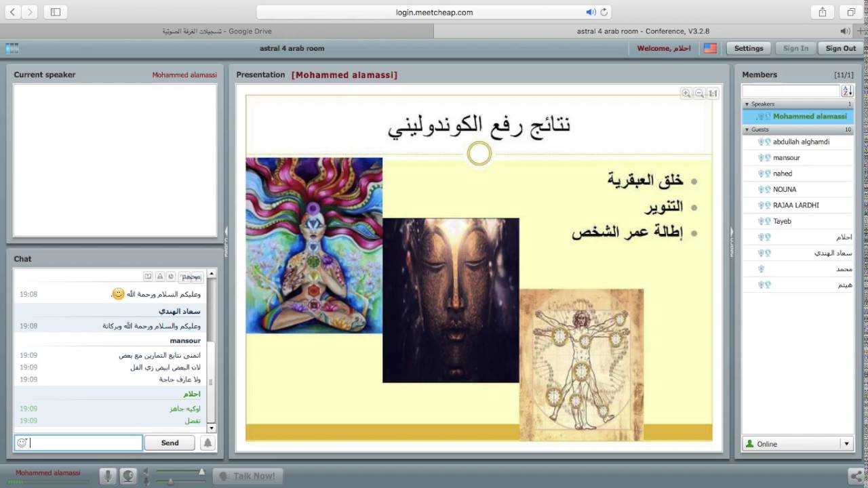
Task: Open a new Safari tab
Action: (861, 31)
